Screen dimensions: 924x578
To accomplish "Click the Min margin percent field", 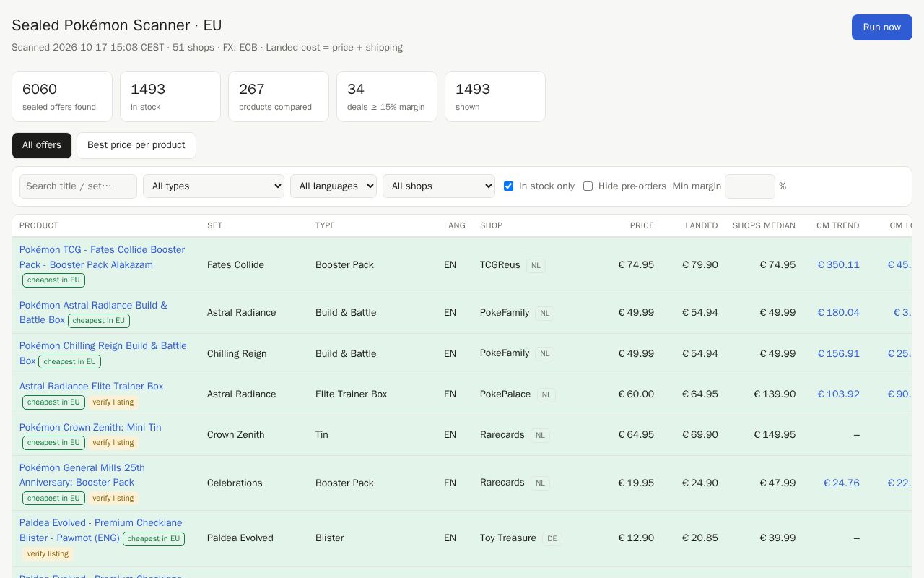I will (749, 186).
